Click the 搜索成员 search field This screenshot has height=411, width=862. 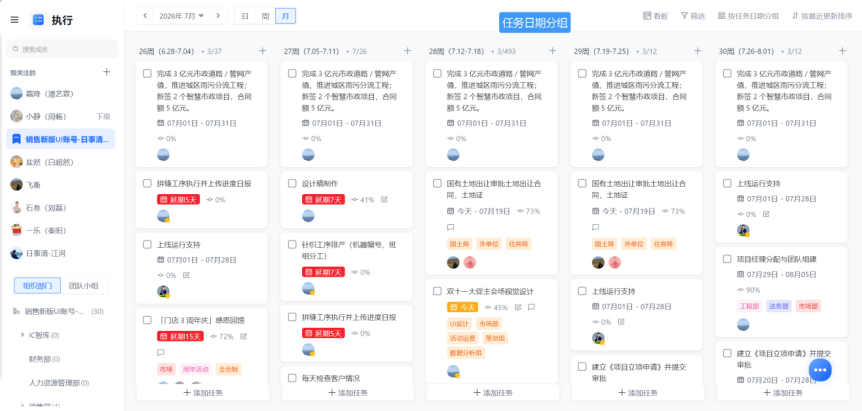(x=62, y=49)
